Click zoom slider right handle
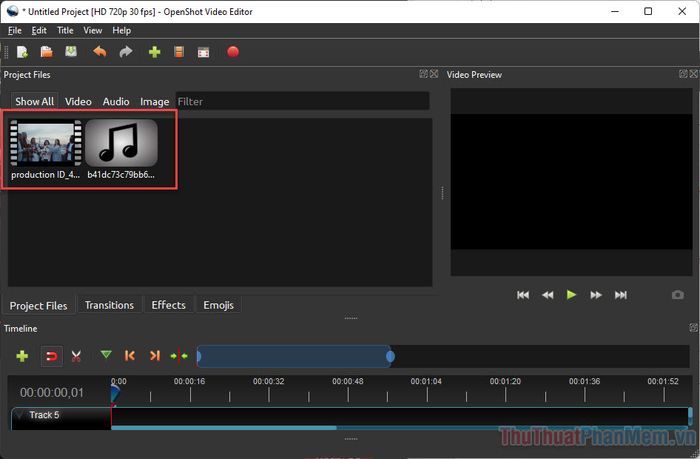700x459 pixels. click(x=390, y=356)
